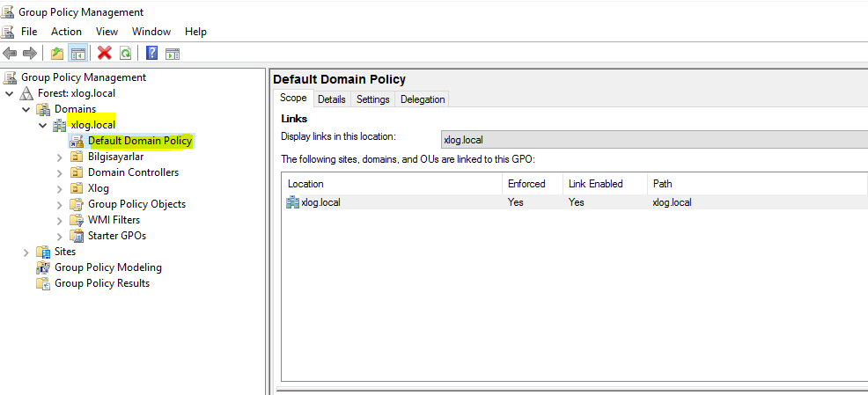Switch to the Scope tab
Viewport: 868px width, 395px height.
coord(293,98)
